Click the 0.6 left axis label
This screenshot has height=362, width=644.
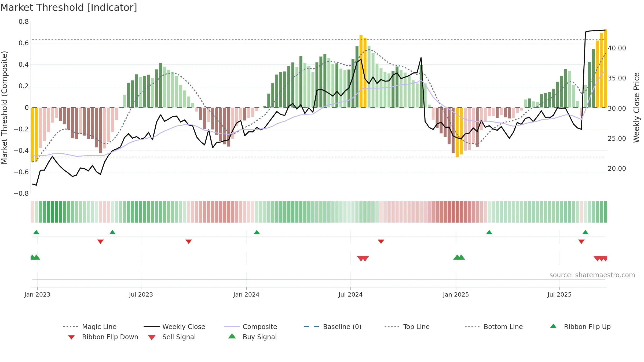click(24, 43)
